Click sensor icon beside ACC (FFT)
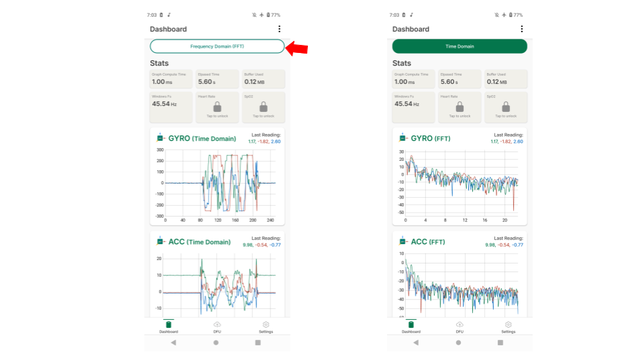 point(403,241)
